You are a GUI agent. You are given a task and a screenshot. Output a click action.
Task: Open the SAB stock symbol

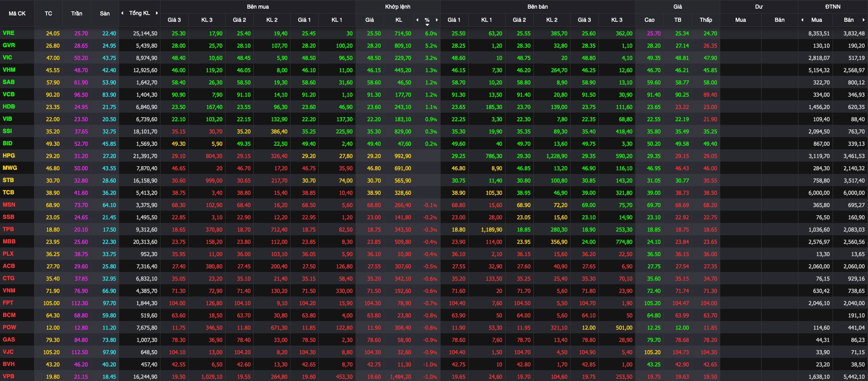[x=9, y=82]
